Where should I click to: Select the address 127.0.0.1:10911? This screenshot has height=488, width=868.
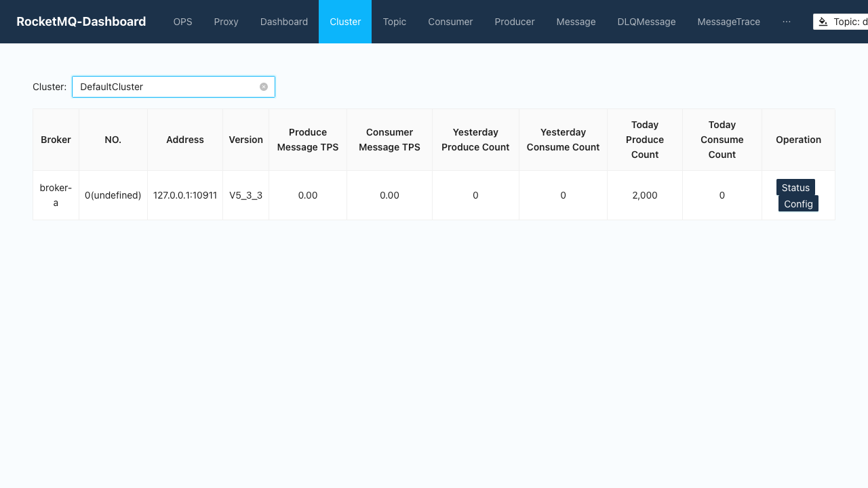[185, 195]
